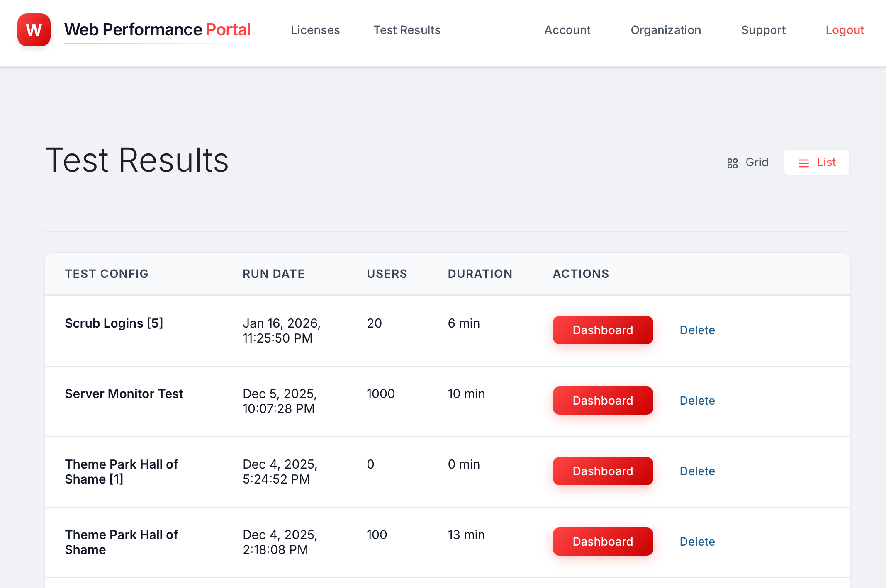This screenshot has width=886, height=588.
Task: Delete the Scrub Logins [5] result
Action: pos(697,330)
